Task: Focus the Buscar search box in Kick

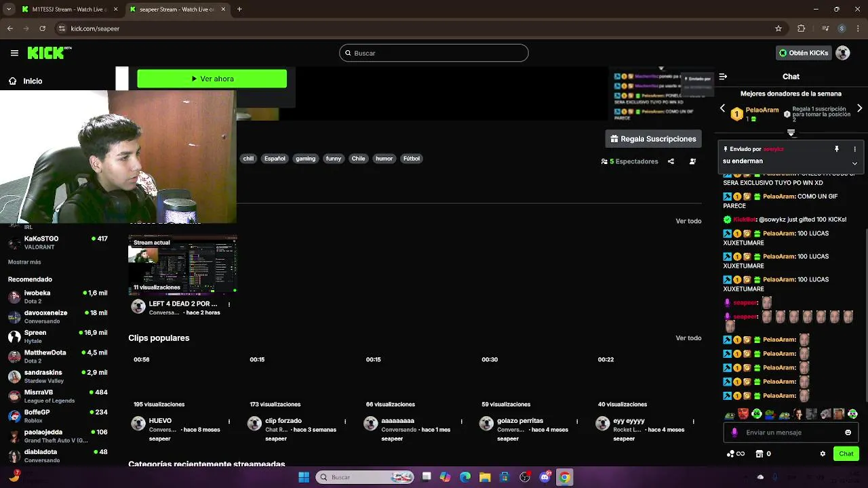Action: tap(434, 53)
